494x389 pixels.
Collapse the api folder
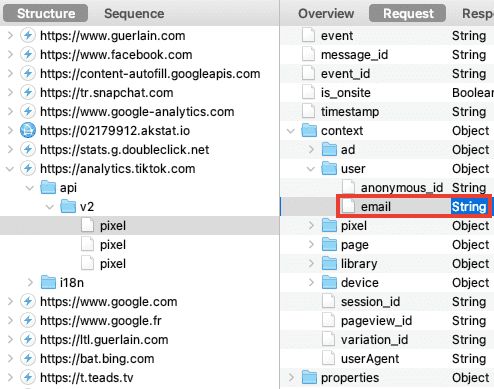click(30, 188)
